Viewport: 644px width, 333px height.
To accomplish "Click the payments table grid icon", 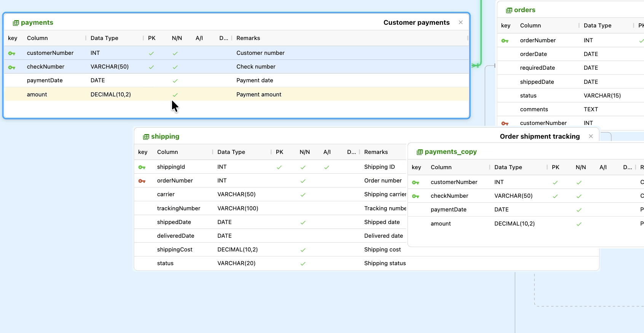I will [16, 23].
